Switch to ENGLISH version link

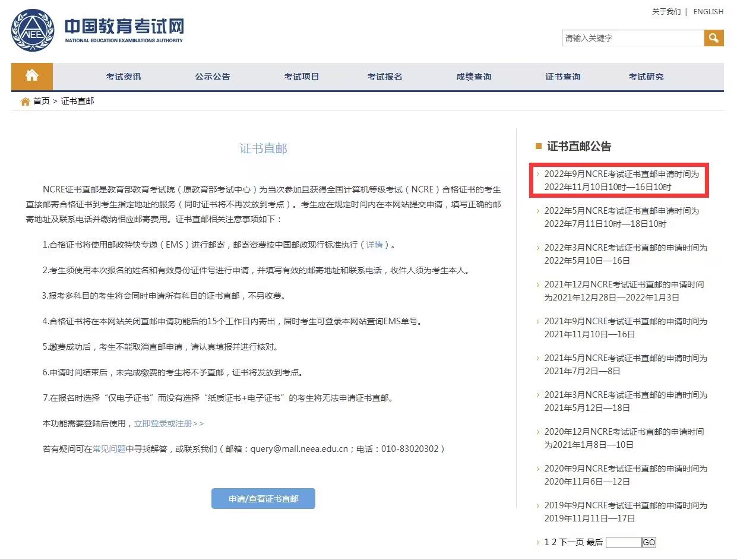click(x=708, y=11)
